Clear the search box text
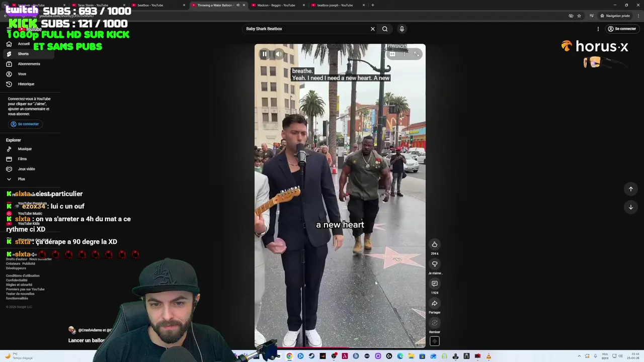 point(373,29)
